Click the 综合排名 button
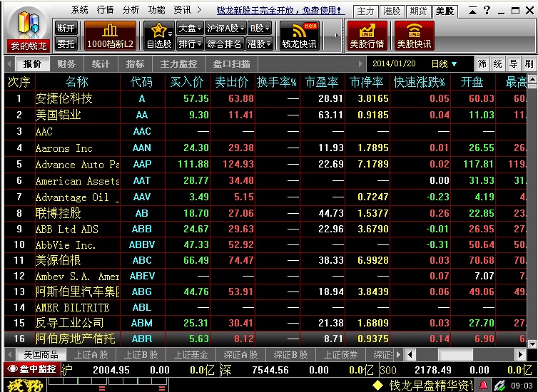The width and height of the screenshot is (538, 392). tap(225, 43)
